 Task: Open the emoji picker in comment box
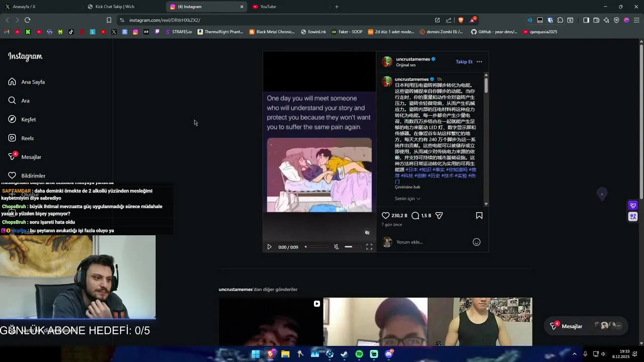tap(476, 242)
